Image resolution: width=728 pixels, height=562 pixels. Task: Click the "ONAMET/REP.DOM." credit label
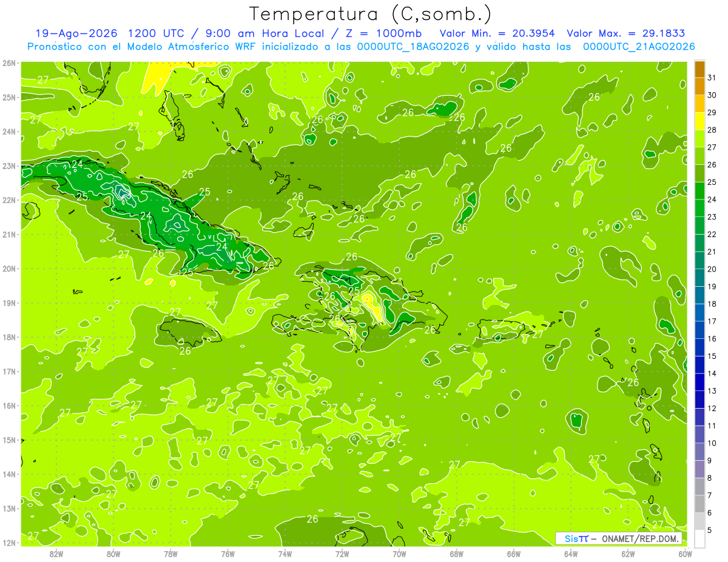point(641,538)
